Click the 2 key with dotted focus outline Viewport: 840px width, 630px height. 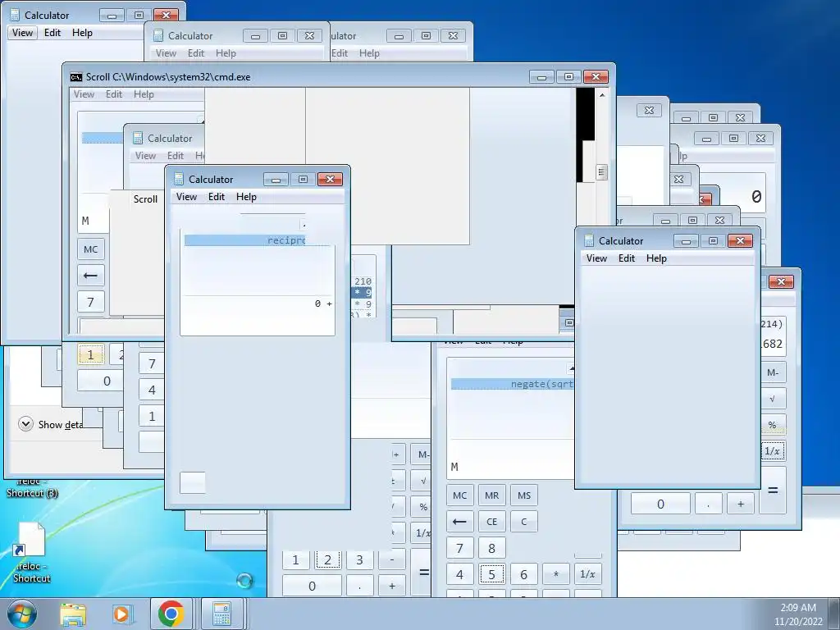328,559
